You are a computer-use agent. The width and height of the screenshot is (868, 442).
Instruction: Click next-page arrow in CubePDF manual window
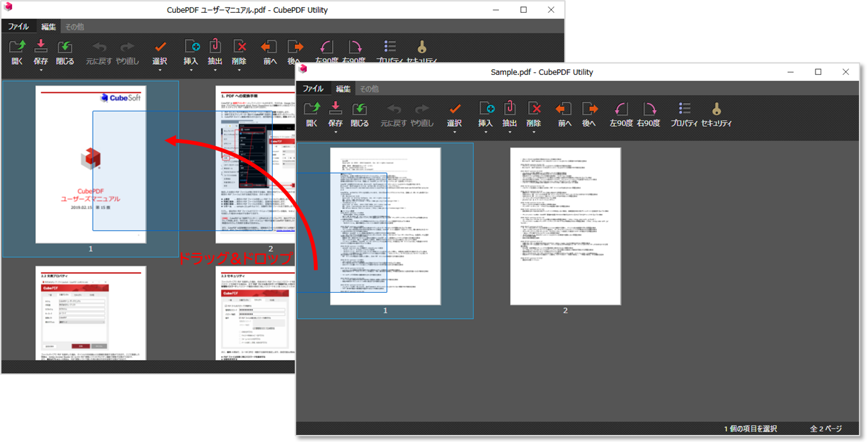(295, 47)
